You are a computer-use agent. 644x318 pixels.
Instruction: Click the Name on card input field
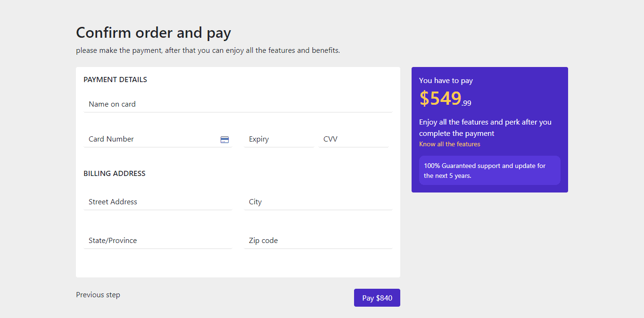[x=189, y=104]
